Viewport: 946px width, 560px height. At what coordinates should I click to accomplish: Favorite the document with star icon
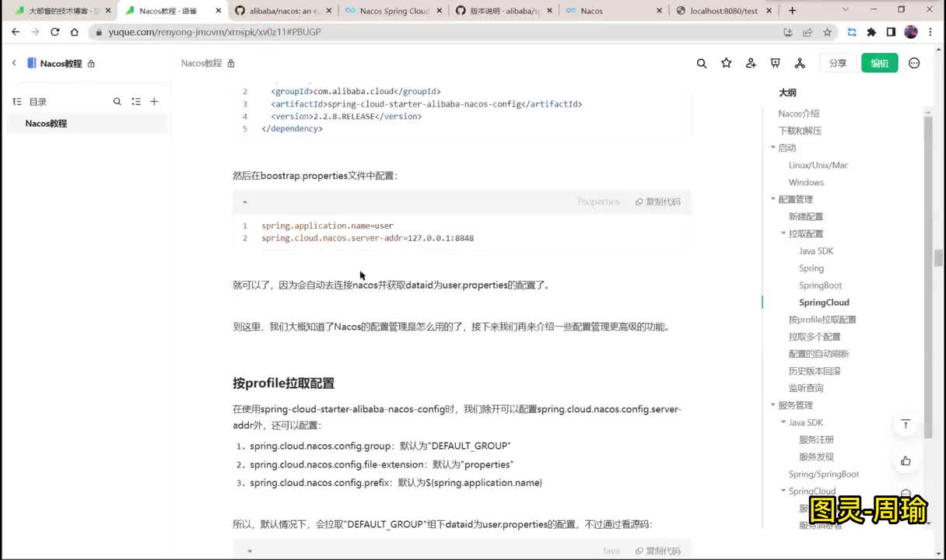pos(727,63)
